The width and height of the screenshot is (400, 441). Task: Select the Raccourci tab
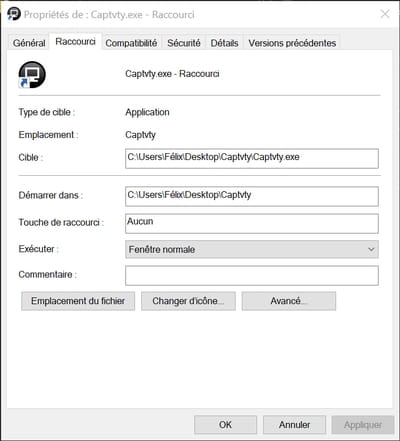(x=75, y=42)
